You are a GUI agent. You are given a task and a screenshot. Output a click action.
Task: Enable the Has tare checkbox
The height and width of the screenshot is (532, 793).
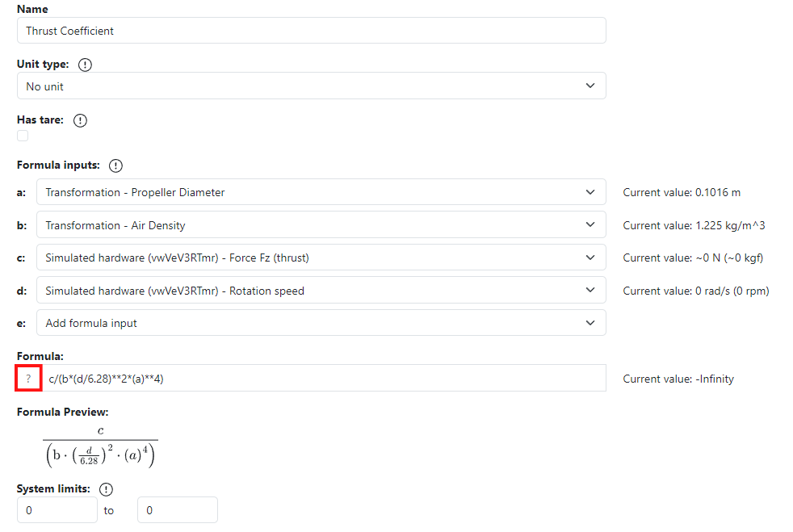tap(21, 136)
